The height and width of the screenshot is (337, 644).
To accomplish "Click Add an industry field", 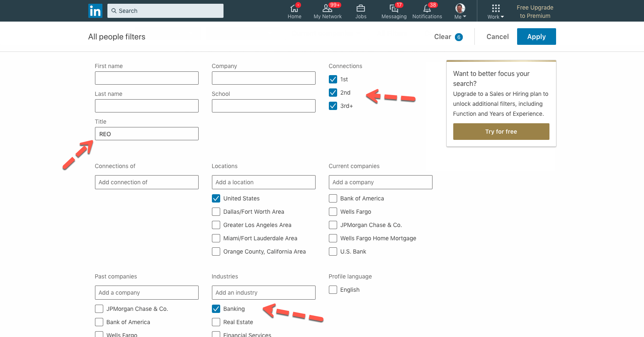I will pyautogui.click(x=264, y=293).
